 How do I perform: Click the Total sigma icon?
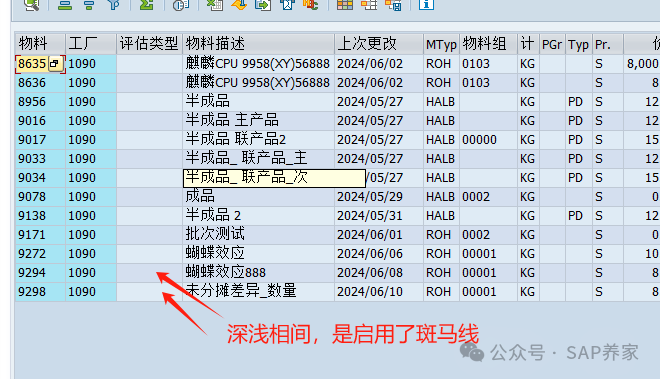(x=146, y=4)
